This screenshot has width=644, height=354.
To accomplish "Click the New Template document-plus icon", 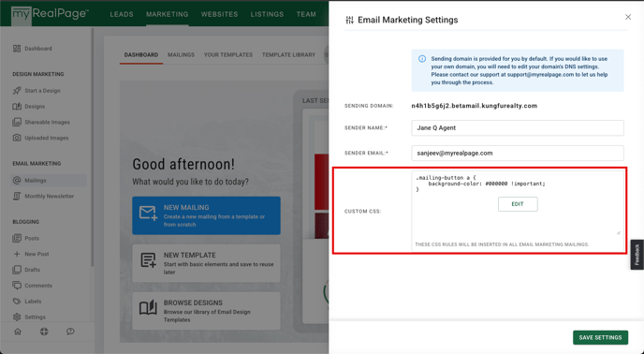I will (148, 260).
